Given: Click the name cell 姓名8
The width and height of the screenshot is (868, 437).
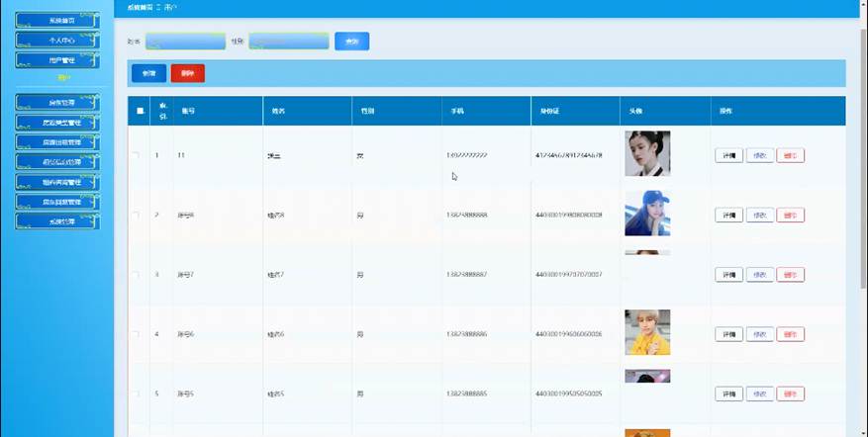Looking at the screenshot, I should click(x=276, y=216).
